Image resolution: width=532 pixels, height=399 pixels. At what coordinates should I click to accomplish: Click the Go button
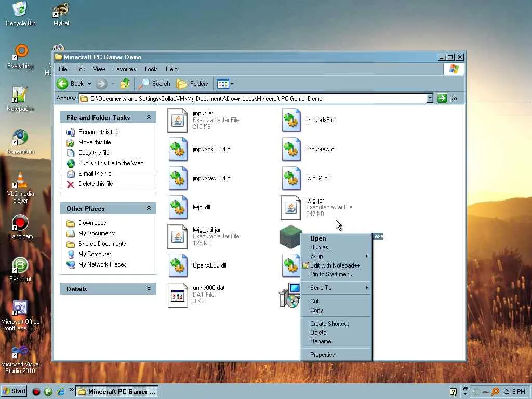[447, 98]
